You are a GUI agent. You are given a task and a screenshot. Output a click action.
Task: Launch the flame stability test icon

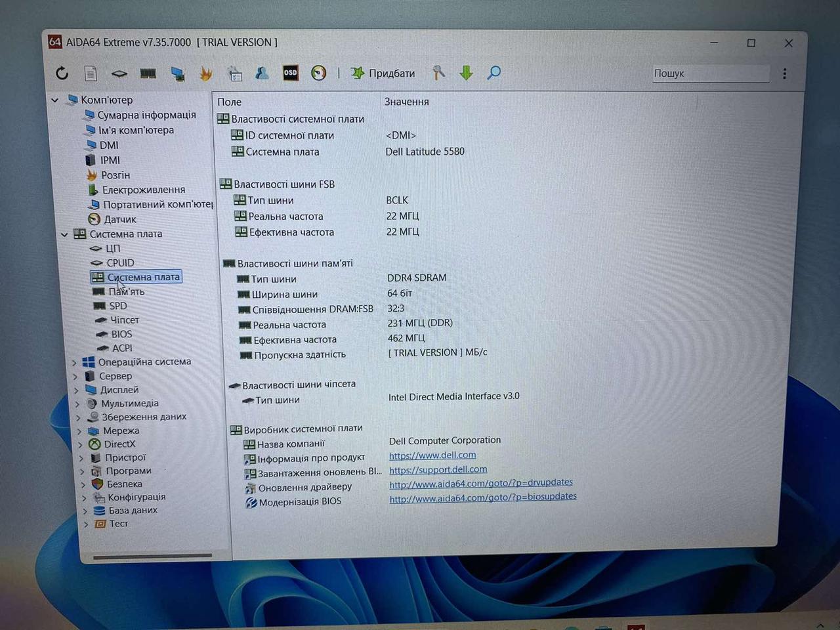(206, 73)
